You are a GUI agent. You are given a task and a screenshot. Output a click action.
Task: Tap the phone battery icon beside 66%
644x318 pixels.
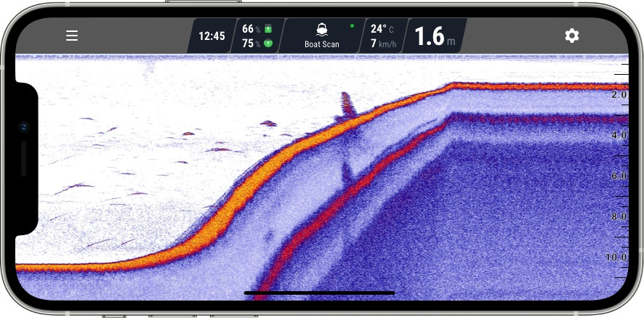point(268,29)
